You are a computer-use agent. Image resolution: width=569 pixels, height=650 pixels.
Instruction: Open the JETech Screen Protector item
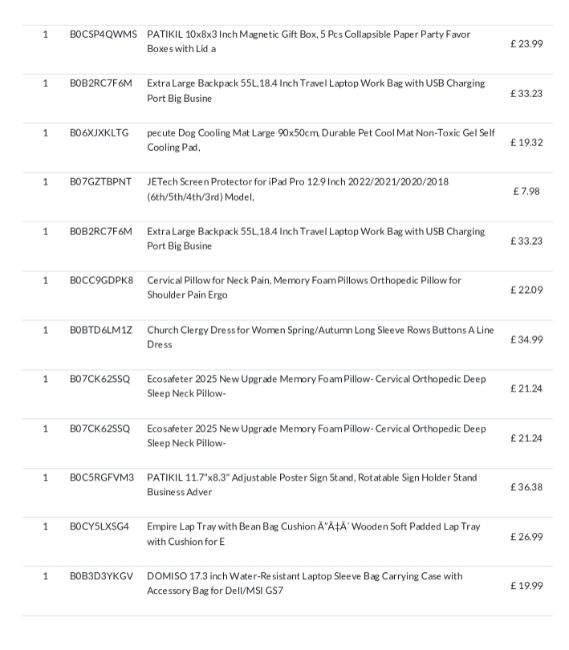pos(298,189)
